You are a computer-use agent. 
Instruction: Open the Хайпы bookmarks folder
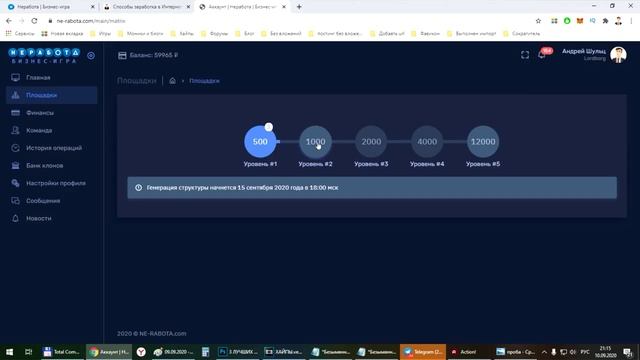pos(182,33)
